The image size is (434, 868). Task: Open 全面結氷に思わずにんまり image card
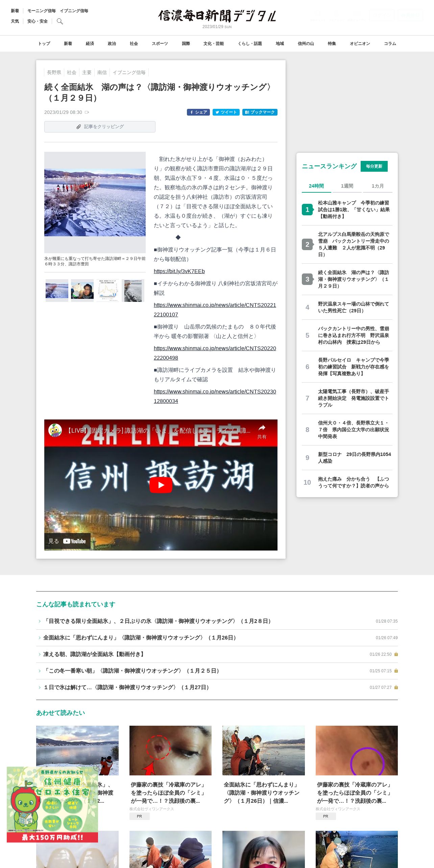264,766
